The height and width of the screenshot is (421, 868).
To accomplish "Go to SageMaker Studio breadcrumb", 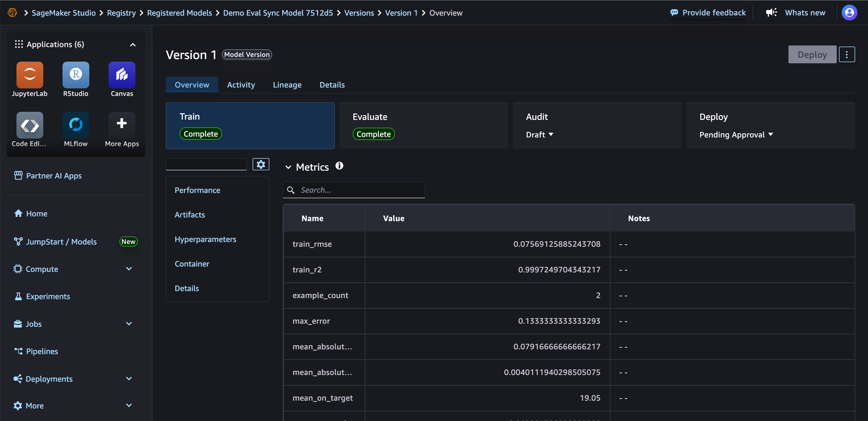I will pos(64,13).
